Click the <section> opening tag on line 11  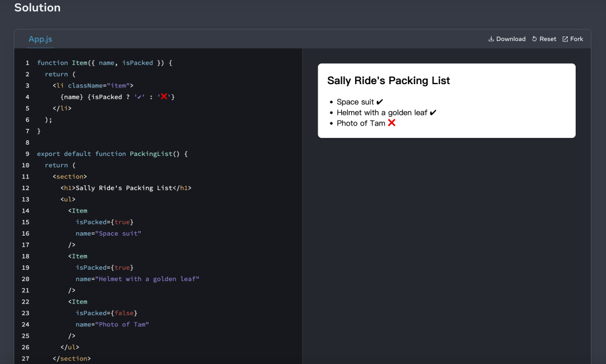70,177
